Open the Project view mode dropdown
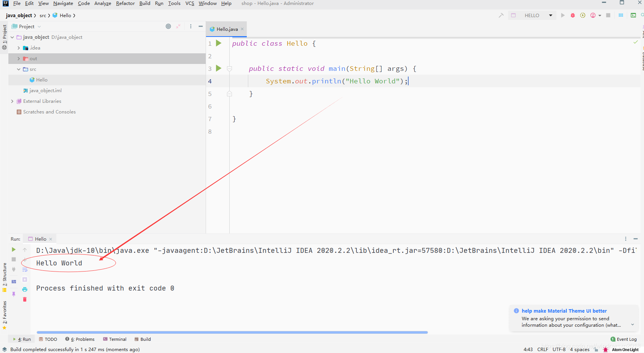Viewport: 644px width, 353px height. click(39, 27)
